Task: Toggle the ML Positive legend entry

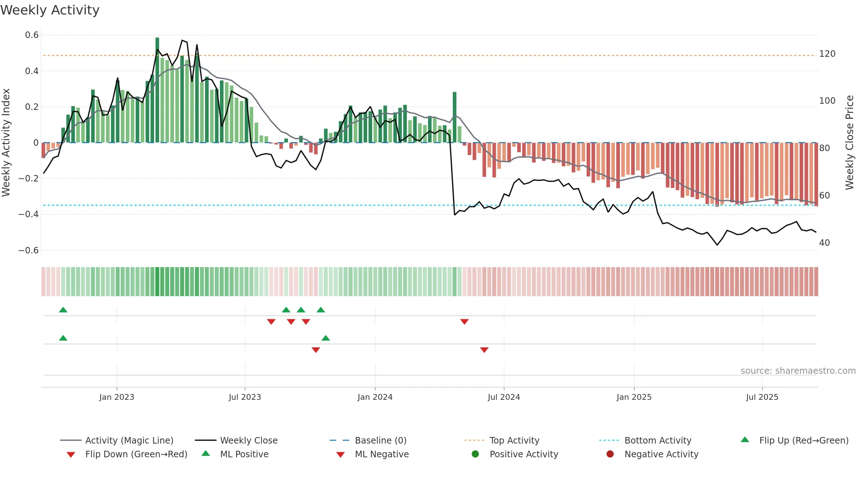Action: pos(235,454)
